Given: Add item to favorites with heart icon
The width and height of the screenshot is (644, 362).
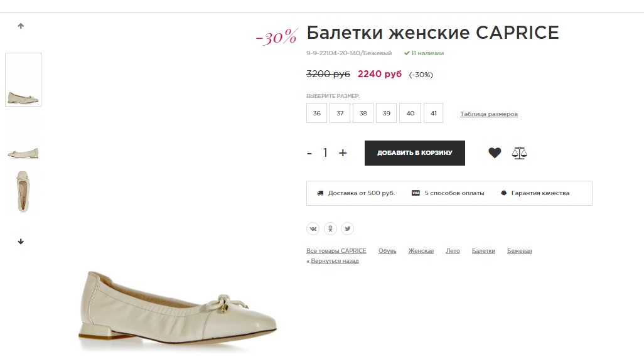Looking at the screenshot, I should (x=495, y=152).
